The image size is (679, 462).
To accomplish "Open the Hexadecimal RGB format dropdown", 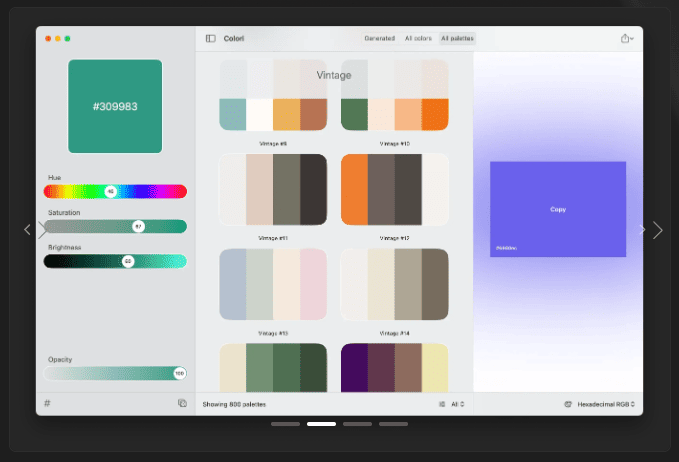I will (606, 404).
